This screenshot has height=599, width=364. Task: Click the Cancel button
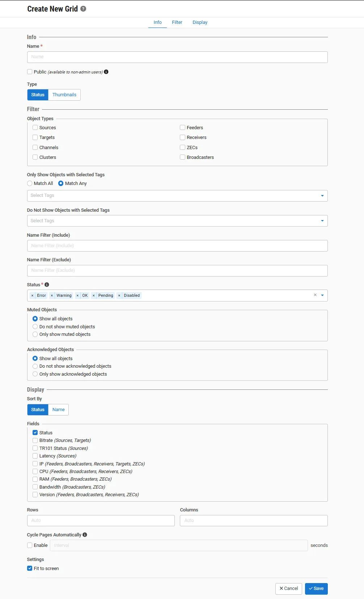pos(289,589)
